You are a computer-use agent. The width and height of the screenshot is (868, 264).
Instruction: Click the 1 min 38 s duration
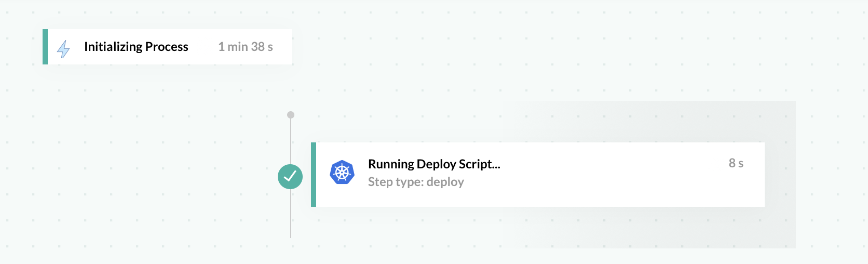point(246,47)
